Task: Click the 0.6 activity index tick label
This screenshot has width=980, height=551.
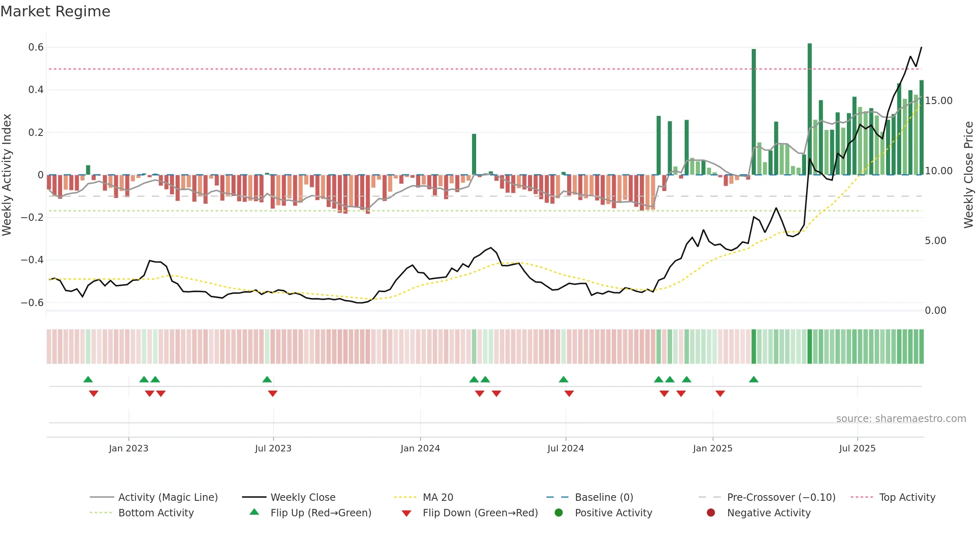Action: [x=36, y=47]
